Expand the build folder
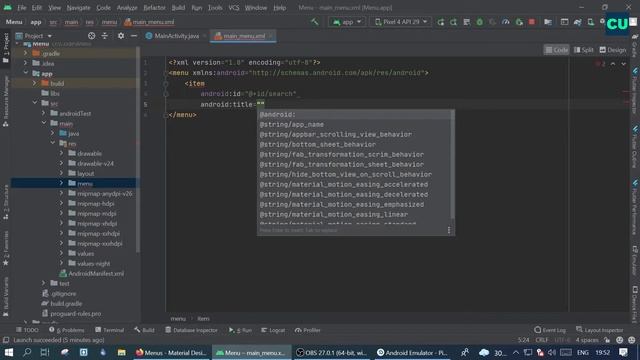Image resolution: width=640 pixels, height=360 pixels. coord(35,83)
